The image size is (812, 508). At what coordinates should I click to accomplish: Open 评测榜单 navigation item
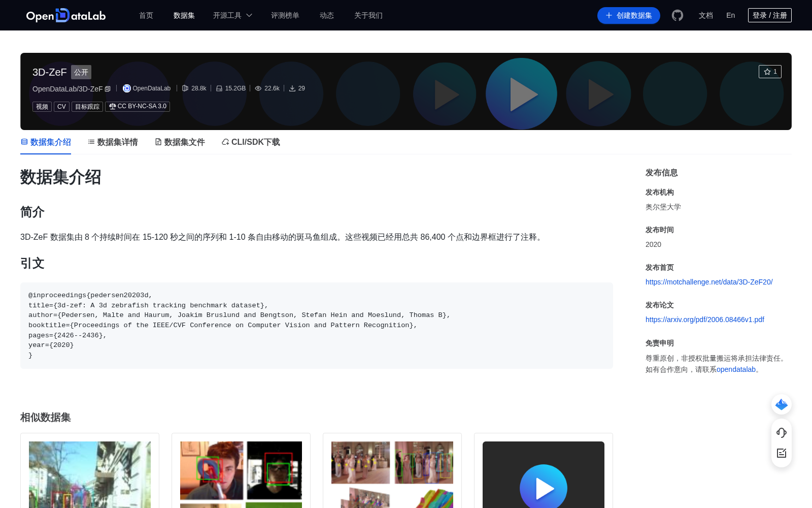tap(285, 15)
